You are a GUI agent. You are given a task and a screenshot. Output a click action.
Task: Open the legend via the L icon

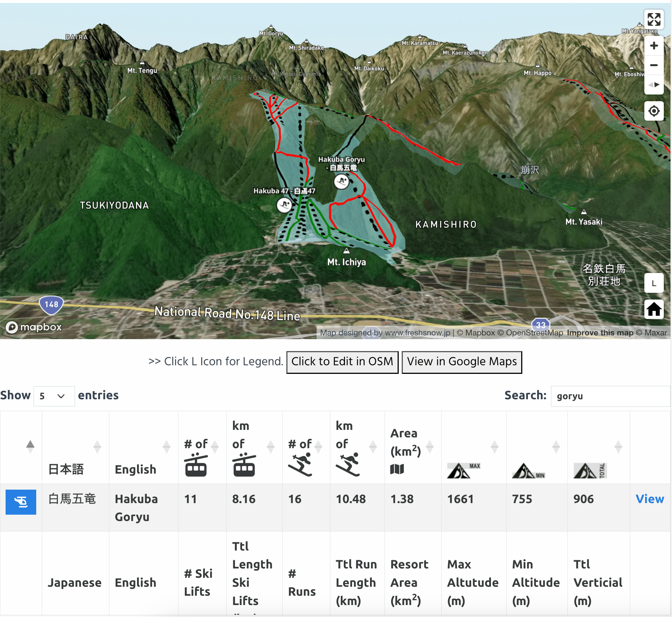(654, 283)
